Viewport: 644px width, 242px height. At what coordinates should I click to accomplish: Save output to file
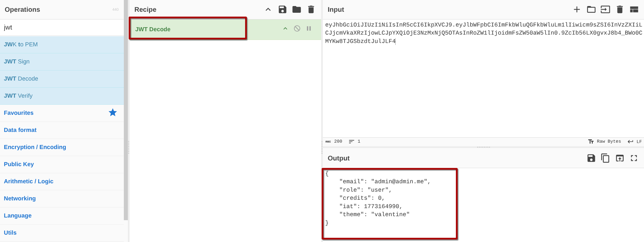pos(591,158)
